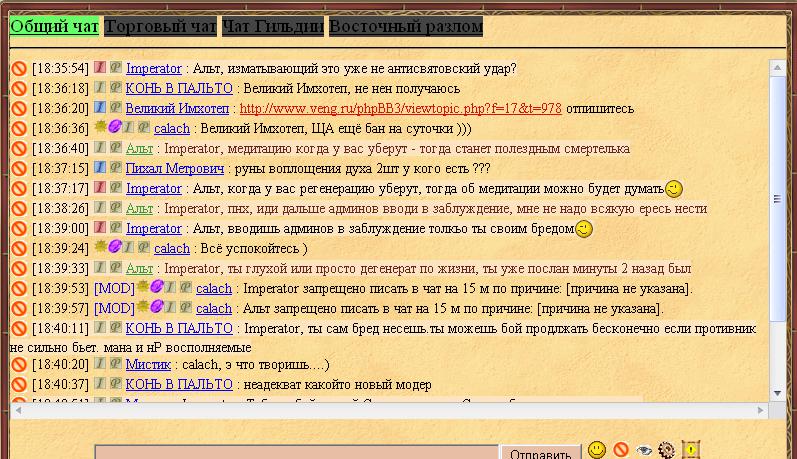Ignore the sender of the 18:35:54 message
797x459 pixels.
pos(19,69)
